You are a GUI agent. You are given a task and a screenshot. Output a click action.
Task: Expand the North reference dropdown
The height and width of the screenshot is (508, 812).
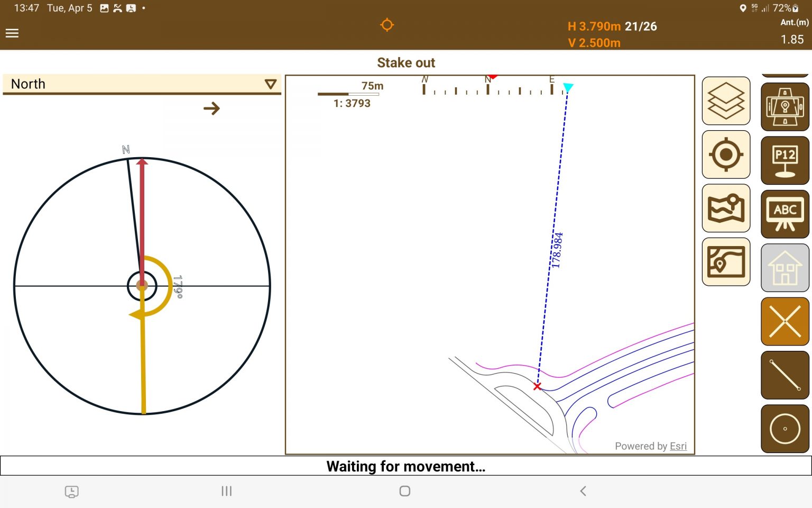[270, 84]
